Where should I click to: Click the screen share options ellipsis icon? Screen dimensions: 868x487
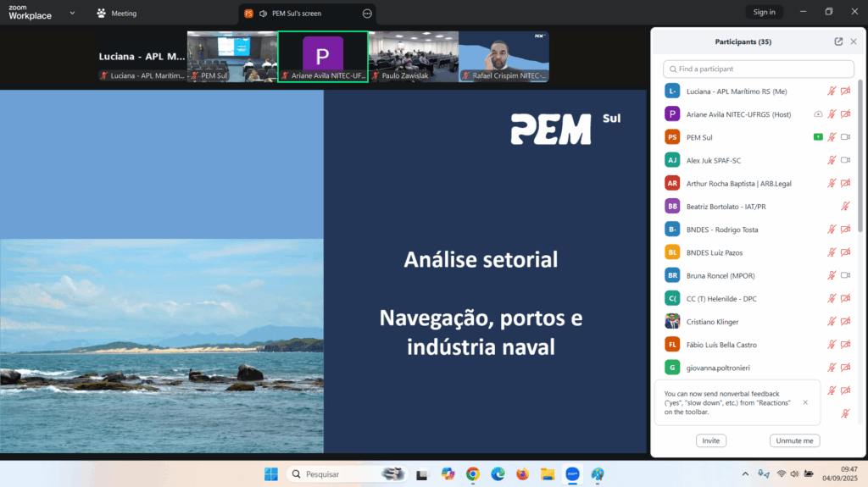point(367,14)
